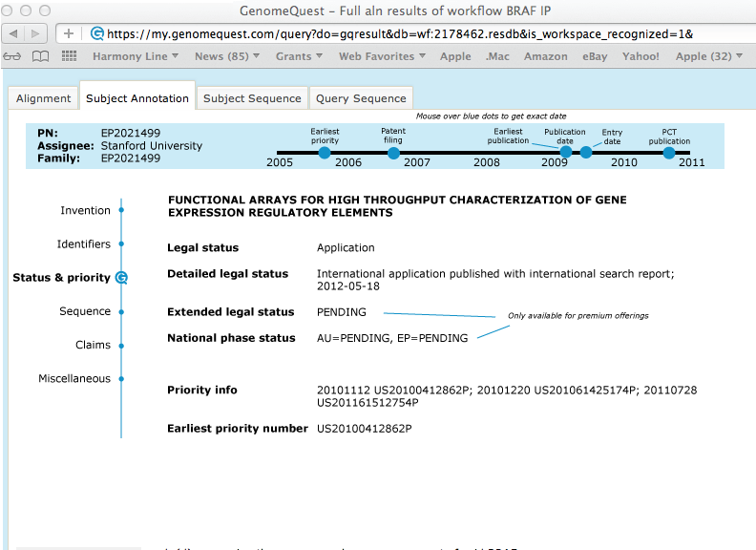Viewport: 756px width, 550px height.
Task: Select the Subject Annotation tab
Action: [x=137, y=98]
